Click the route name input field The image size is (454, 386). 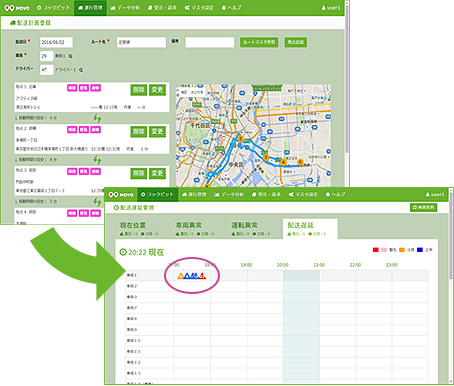coord(141,42)
